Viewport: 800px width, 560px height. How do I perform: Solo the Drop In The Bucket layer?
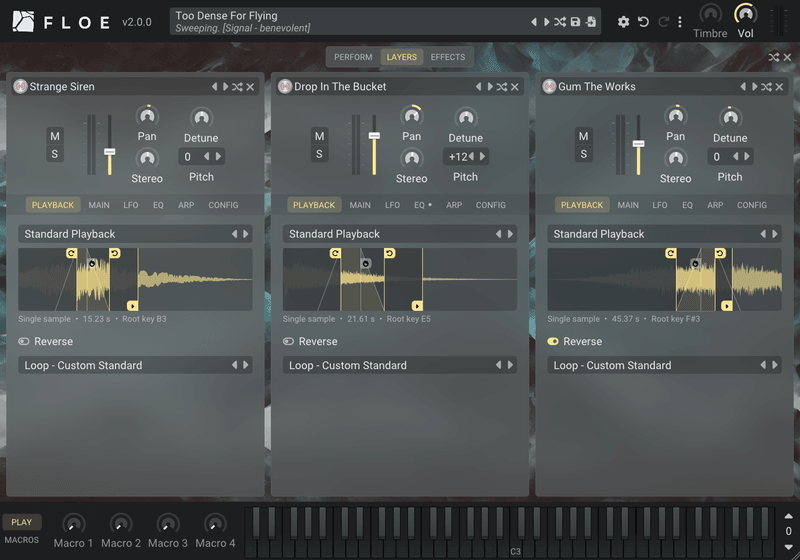[319, 154]
